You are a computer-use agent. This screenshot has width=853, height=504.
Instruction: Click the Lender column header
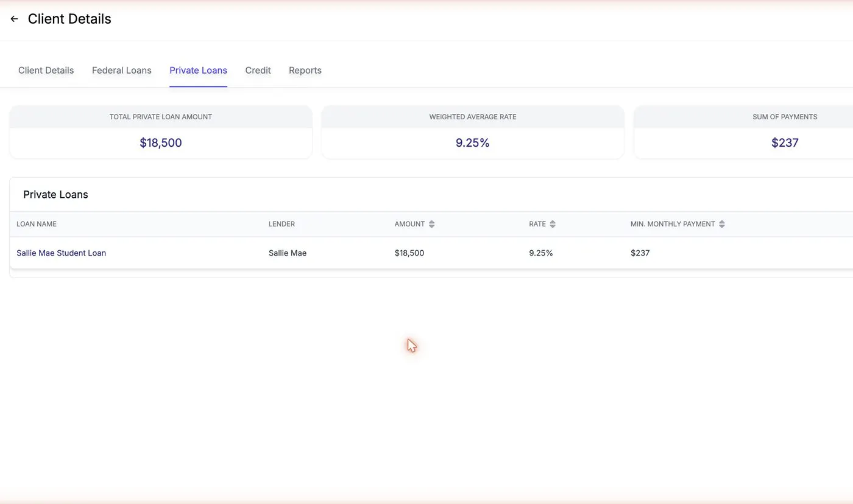(281, 224)
